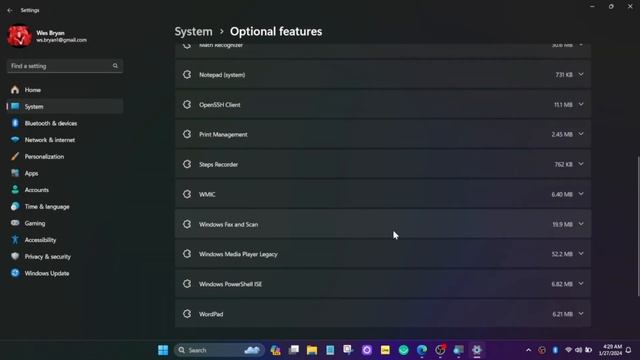Open the Home settings page
Viewport: 640px width, 360px height.
64,90
